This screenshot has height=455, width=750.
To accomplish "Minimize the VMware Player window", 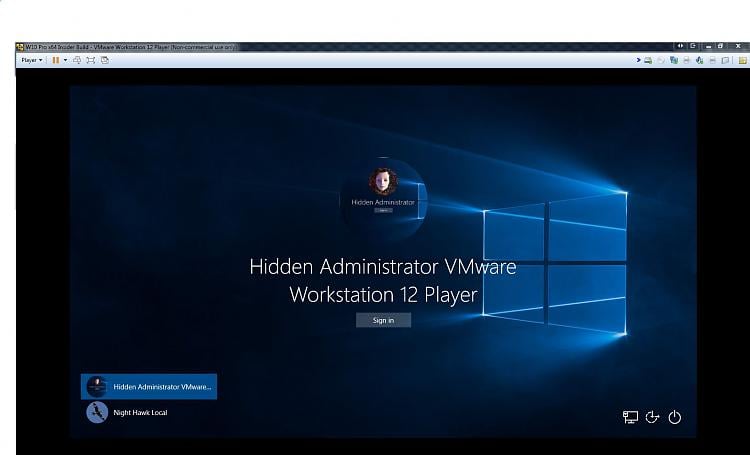I will coord(708,46).
